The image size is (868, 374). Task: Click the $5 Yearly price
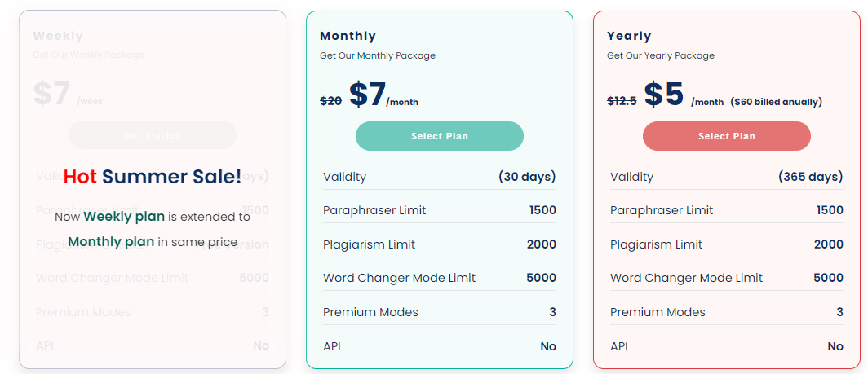coord(663,95)
